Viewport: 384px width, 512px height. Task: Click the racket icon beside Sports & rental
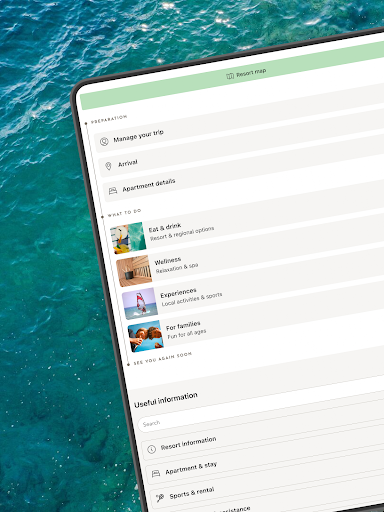click(x=160, y=498)
